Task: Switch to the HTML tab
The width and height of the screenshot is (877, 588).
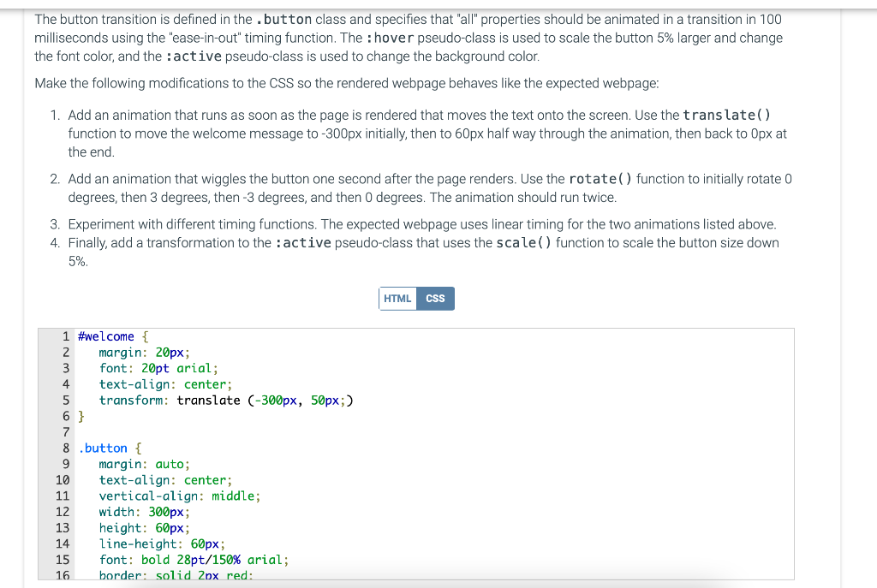Action: 397,298
